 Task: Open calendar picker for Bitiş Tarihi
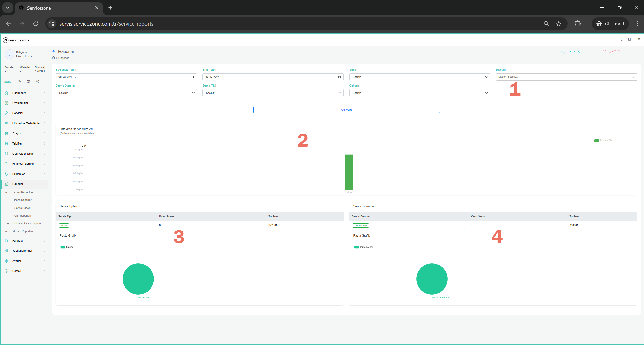click(339, 77)
